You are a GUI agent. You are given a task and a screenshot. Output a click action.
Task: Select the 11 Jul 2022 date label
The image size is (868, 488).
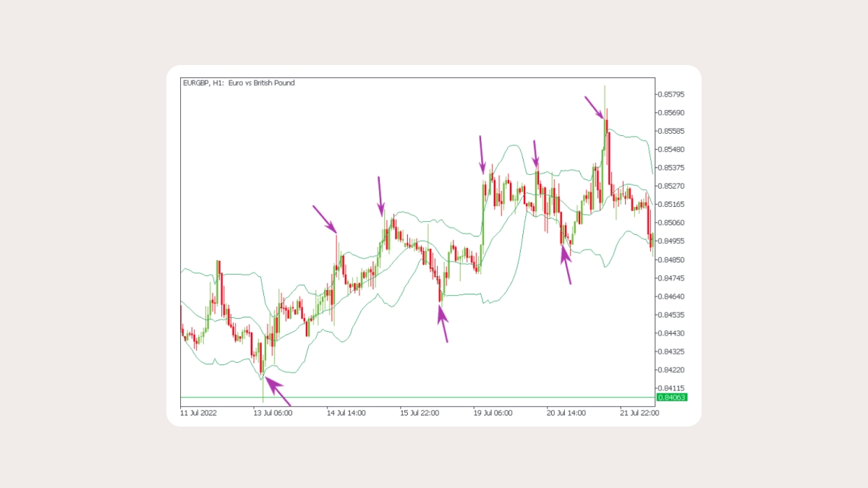coord(198,414)
